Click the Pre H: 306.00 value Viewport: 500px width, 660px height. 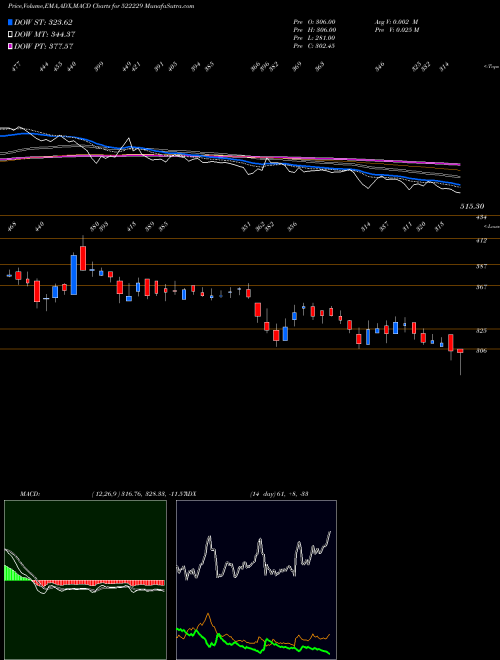pyautogui.click(x=314, y=29)
